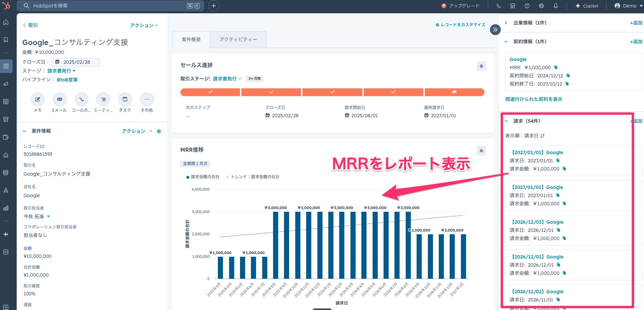The image size is (644, 310).
Task: Switch to the アクティビティー tab
Action: (238, 39)
